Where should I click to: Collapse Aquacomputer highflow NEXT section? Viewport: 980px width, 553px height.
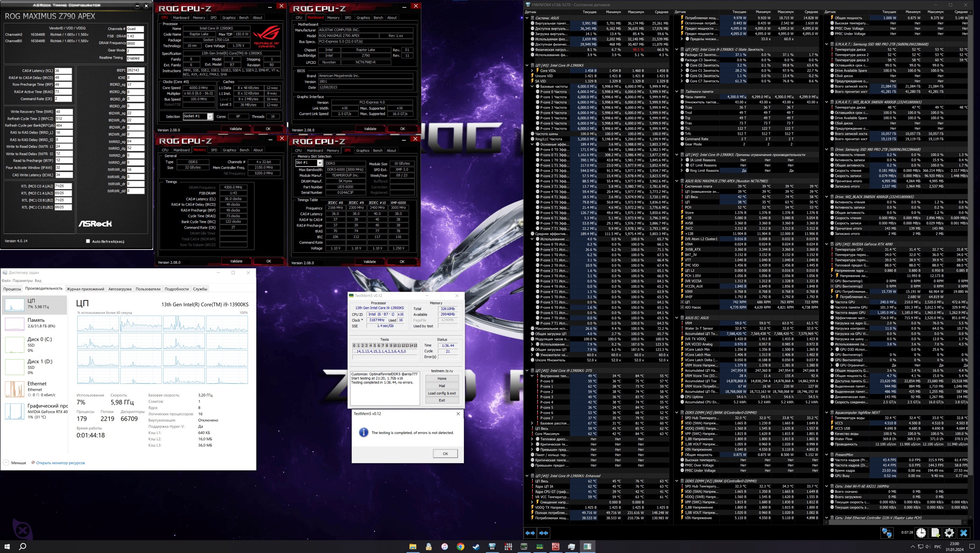click(826, 413)
